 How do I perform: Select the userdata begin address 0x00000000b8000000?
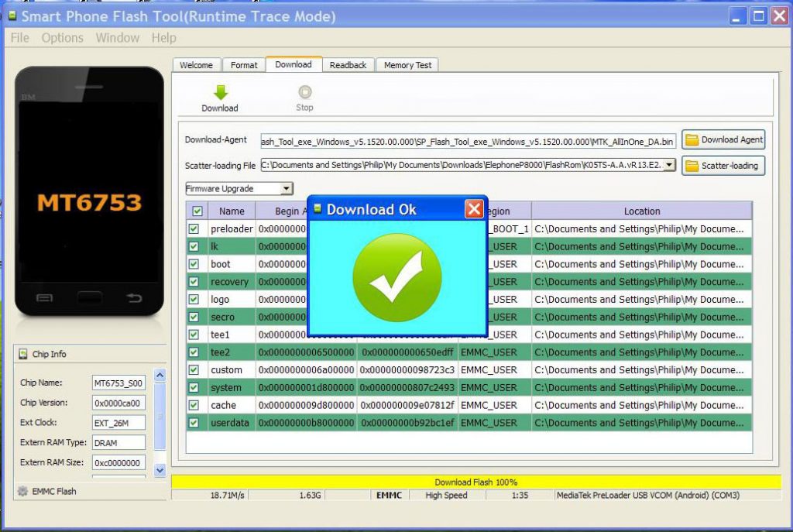[x=306, y=423]
